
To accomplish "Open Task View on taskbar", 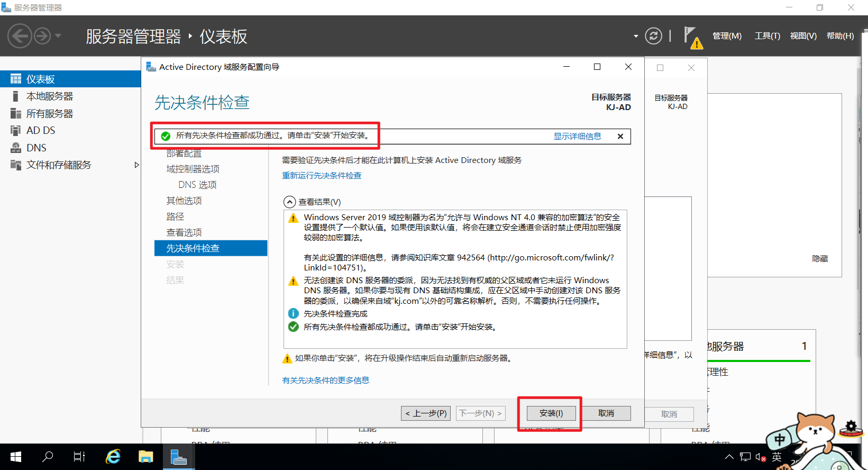I will 79,456.
